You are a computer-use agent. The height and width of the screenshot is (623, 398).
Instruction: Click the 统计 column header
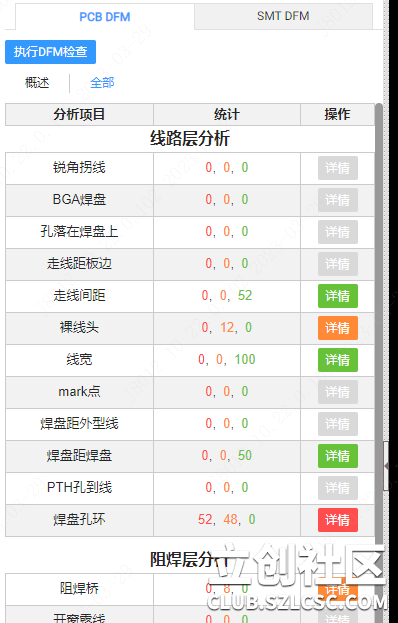(227, 114)
